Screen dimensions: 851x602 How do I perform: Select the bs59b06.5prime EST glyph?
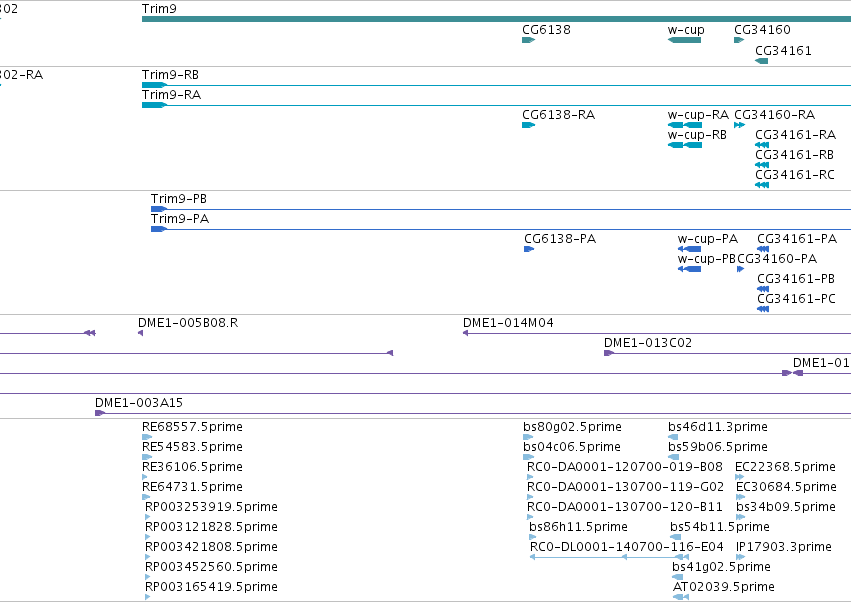(x=673, y=457)
